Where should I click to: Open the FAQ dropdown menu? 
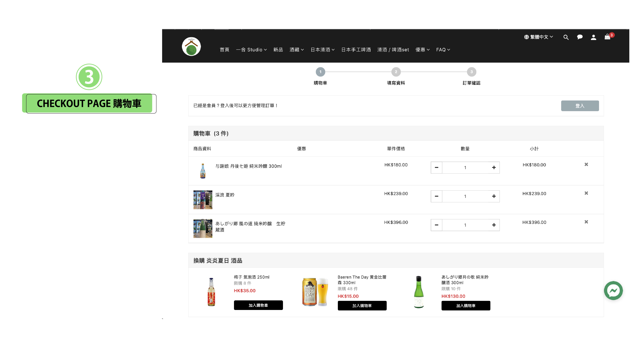point(443,50)
